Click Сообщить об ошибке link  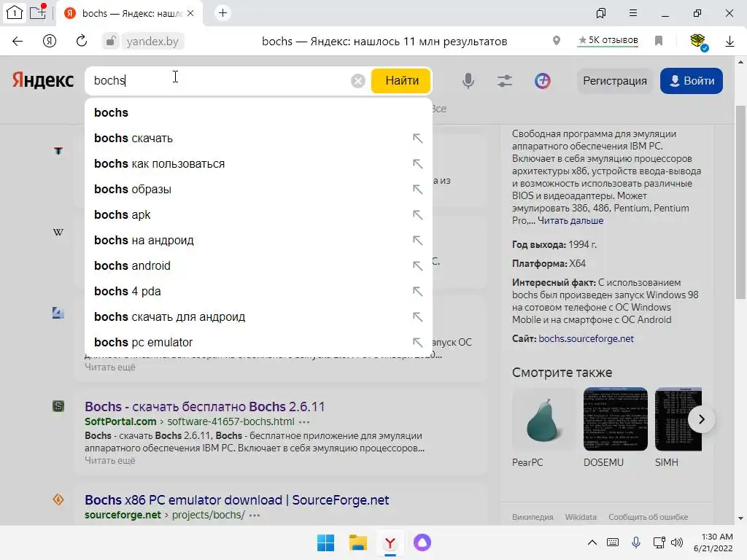coord(649,517)
